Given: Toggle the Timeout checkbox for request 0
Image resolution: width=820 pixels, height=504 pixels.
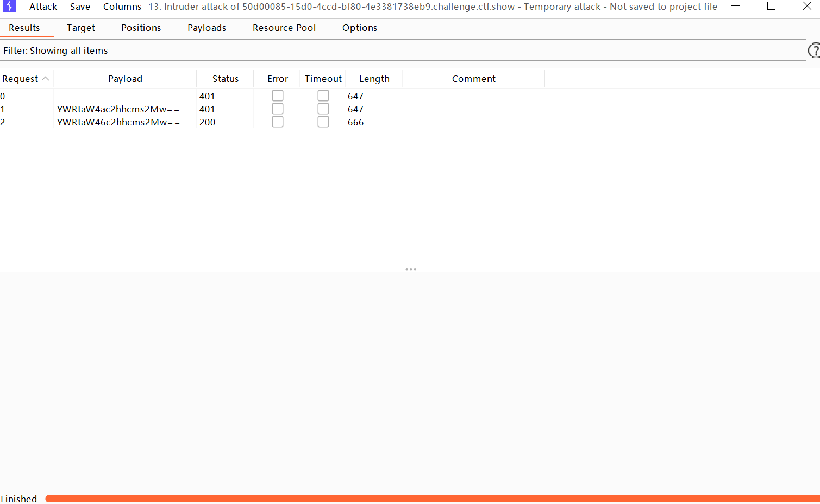Looking at the screenshot, I should pyautogui.click(x=323, y=96).
